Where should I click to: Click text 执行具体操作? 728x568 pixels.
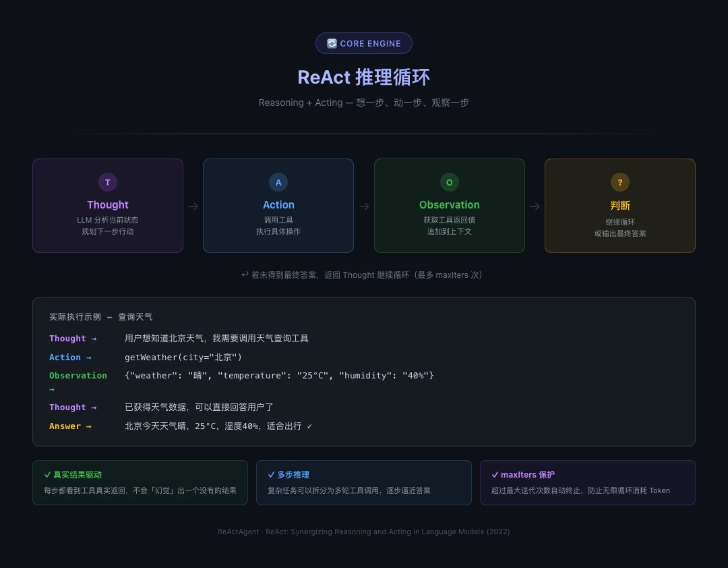(x=278, y=231)
